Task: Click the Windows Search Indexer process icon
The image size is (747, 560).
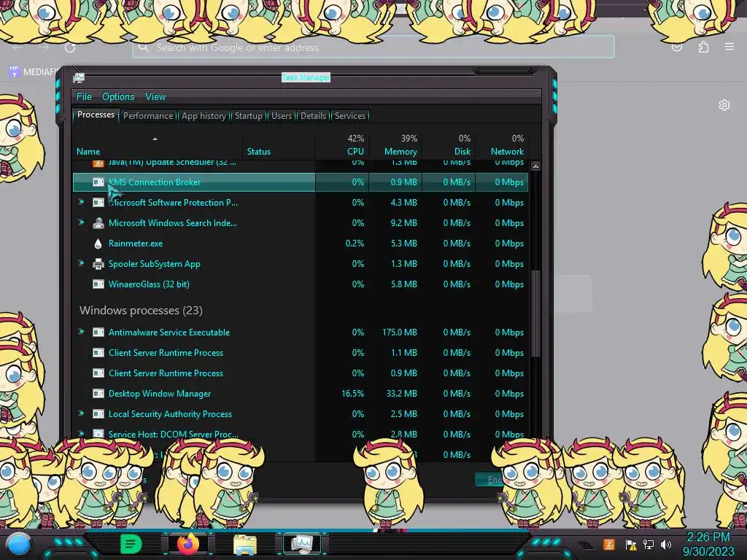Action: coord(98,223)
